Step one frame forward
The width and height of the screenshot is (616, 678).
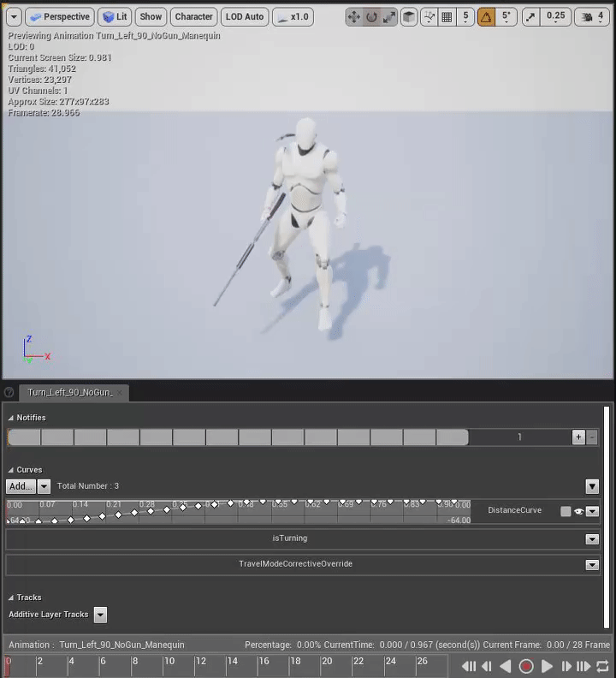(566, 666)
